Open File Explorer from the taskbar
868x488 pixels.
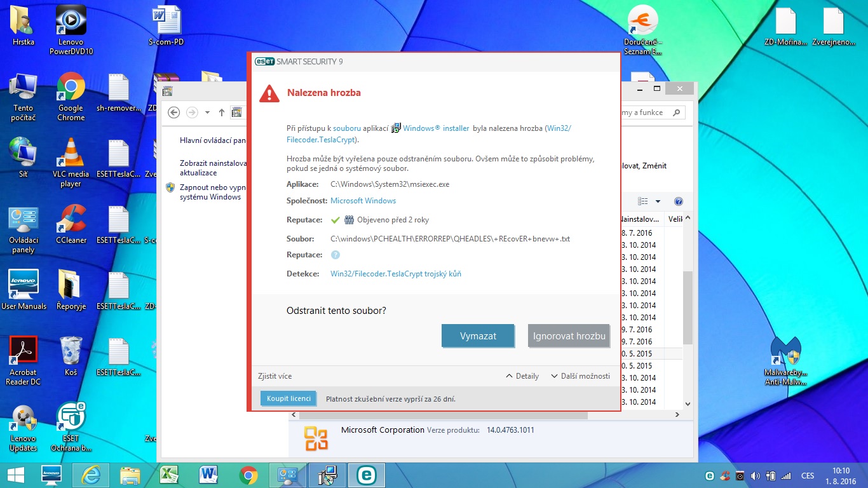tap(130, 475)
